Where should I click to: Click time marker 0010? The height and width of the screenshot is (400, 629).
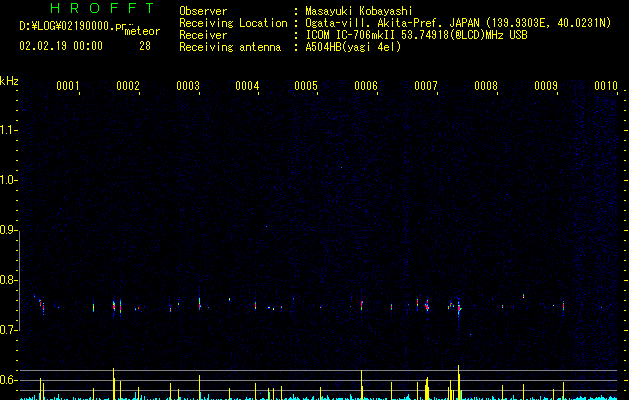coord(606,85)
